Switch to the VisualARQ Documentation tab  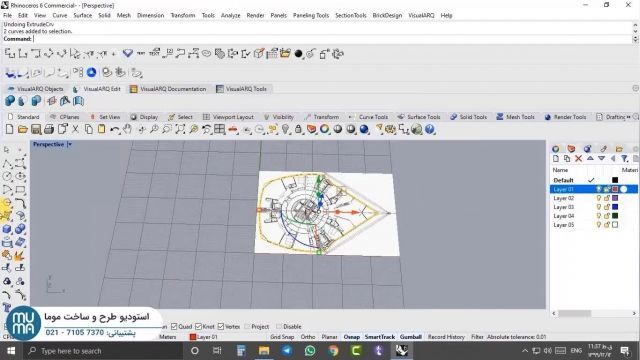tap(168, 89)
